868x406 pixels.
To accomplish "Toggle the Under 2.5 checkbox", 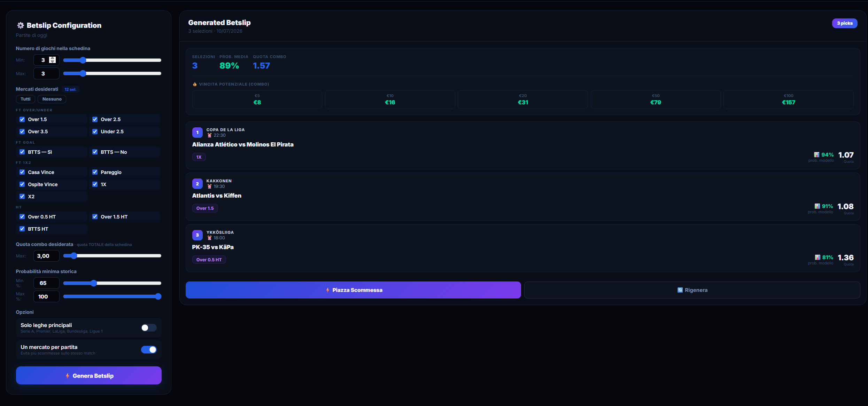I will click(95, 132).
